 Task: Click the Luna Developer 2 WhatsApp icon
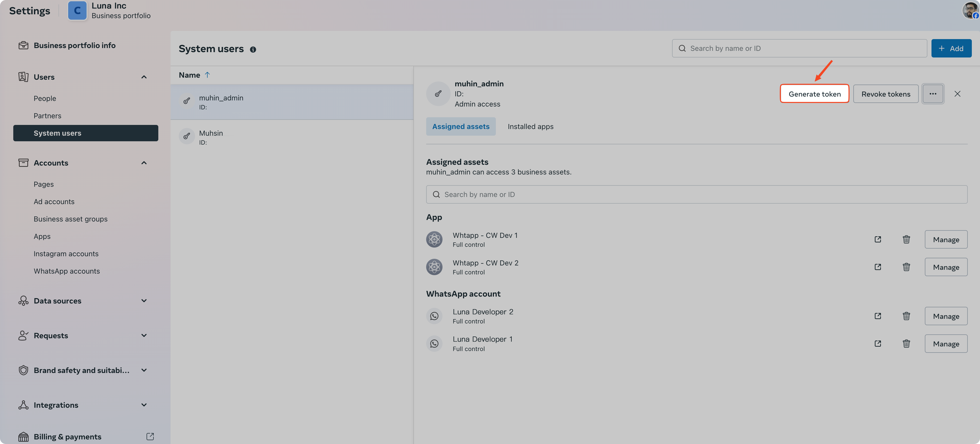(x=434, y=316)
